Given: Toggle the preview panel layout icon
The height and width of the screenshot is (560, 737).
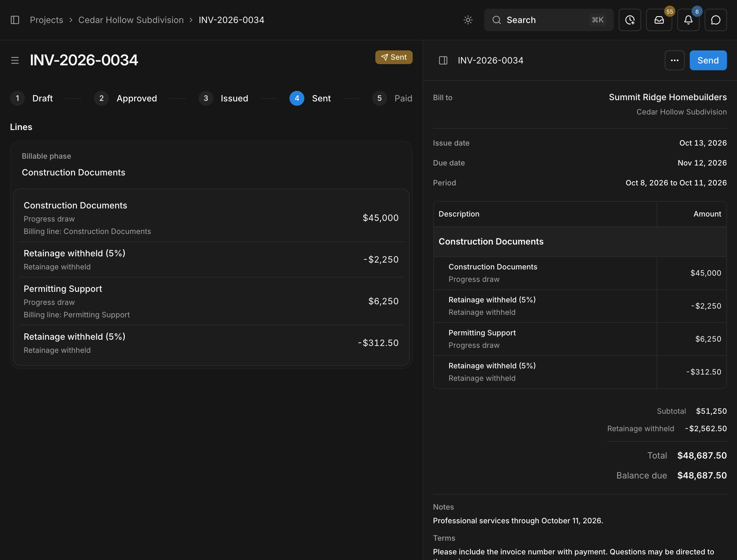Looking at the screenshot, I should coord(443,60).
